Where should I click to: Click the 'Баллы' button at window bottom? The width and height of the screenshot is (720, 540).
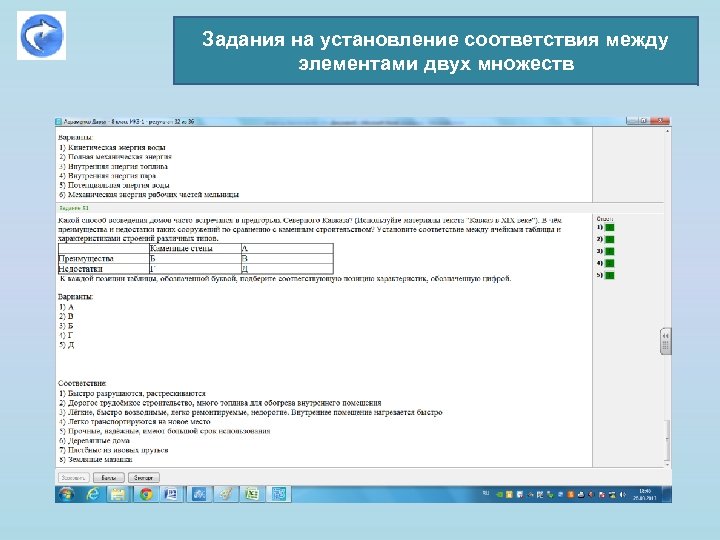tap(109, 478)
